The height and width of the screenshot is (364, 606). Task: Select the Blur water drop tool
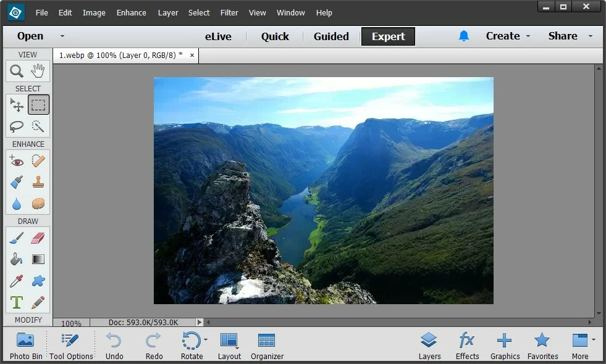(17, 204)
